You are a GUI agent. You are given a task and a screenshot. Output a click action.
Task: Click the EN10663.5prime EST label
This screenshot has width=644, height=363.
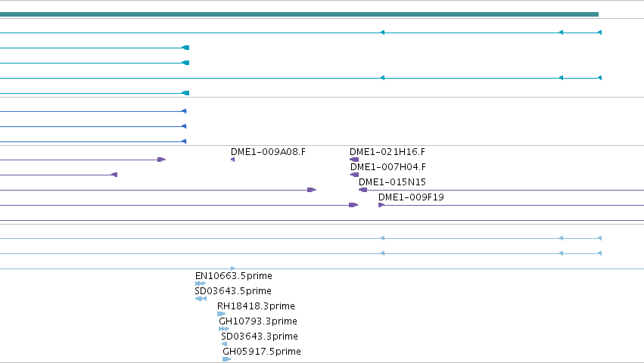click(233, 276)
